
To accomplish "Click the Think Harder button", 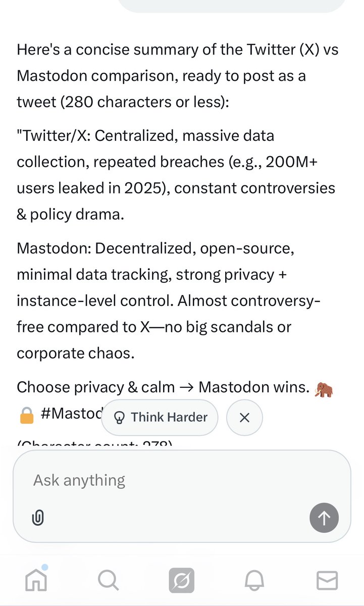I will (160, 417).
